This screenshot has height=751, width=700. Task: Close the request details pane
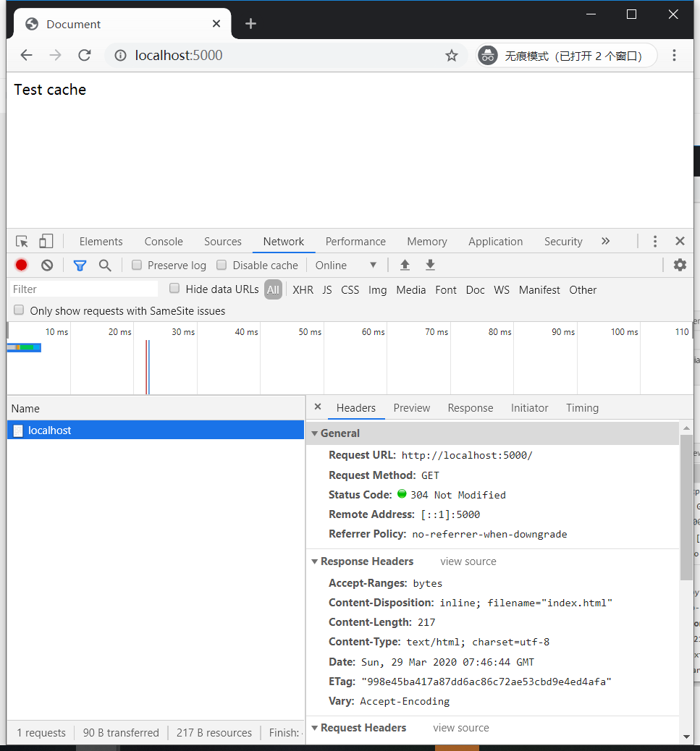(318, 407)
